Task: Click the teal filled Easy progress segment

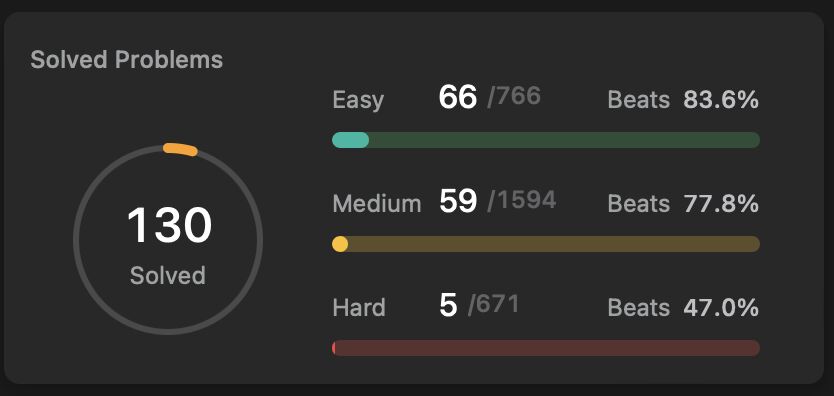Action: 351,140
